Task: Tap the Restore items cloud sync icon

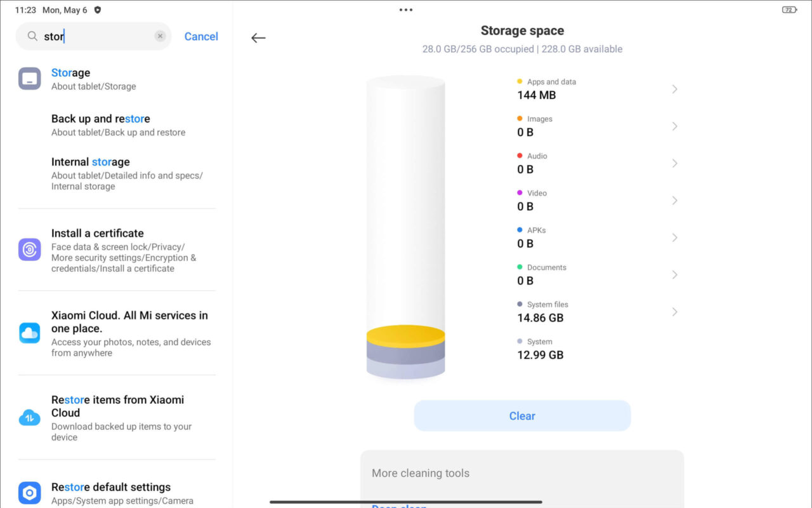Action: (30, 418)
